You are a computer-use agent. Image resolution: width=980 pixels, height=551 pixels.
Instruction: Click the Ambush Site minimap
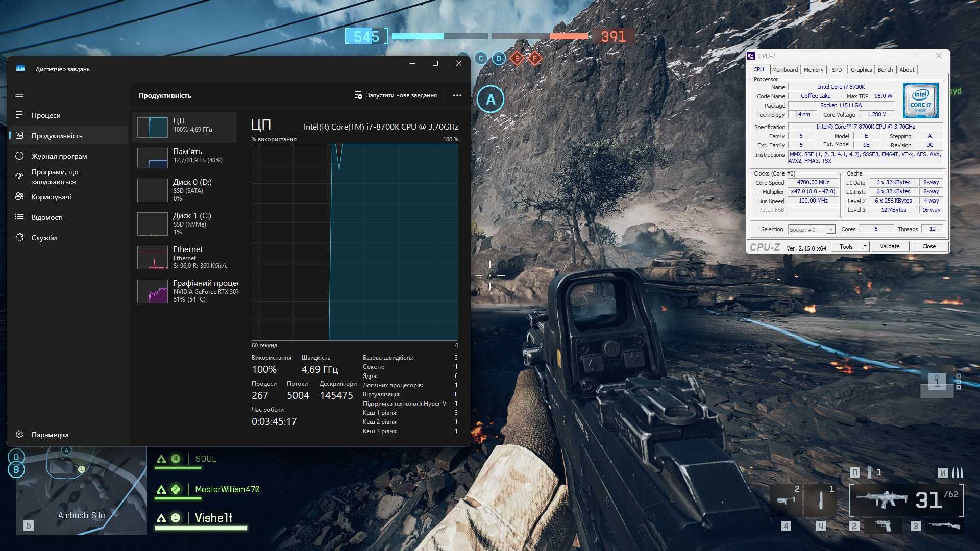pos(82,491)
